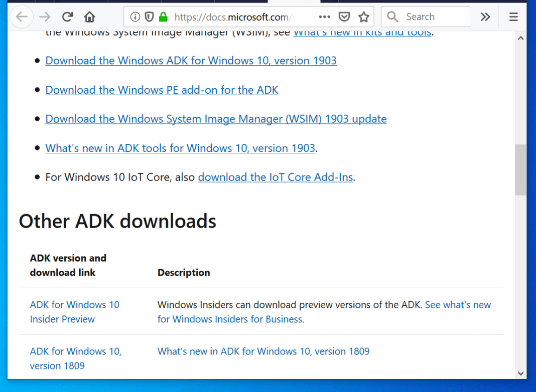
Task: Open What's new in ADK tools link
Action: (x=180, y=148)
